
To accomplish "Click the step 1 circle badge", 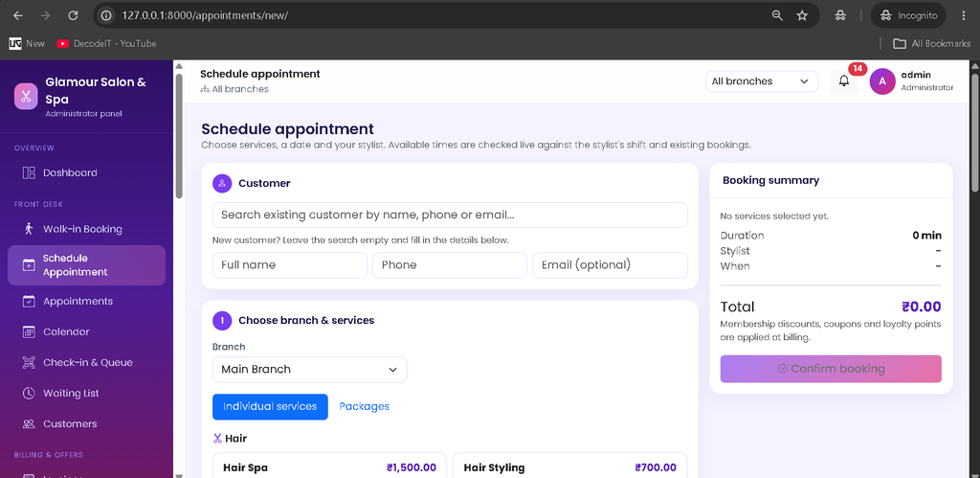I will tap(222, 320).
